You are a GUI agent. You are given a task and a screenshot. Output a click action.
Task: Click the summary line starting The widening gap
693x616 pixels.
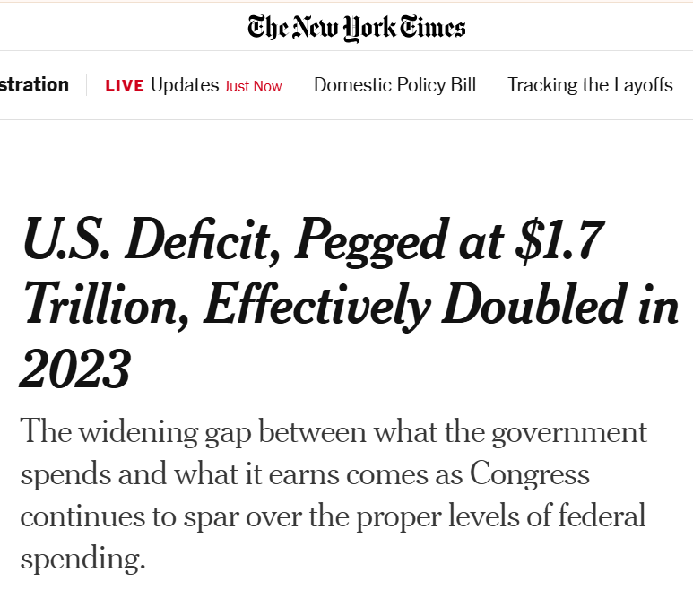(x=334, y=432)
